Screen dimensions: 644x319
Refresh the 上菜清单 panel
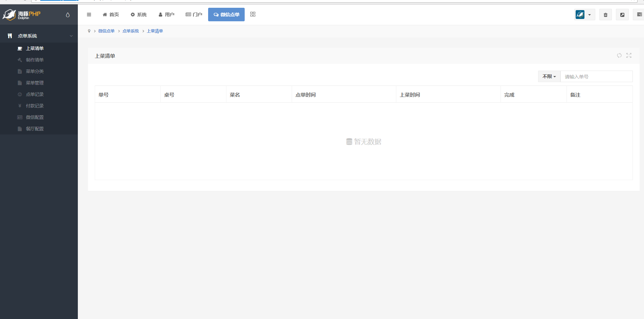619,55
